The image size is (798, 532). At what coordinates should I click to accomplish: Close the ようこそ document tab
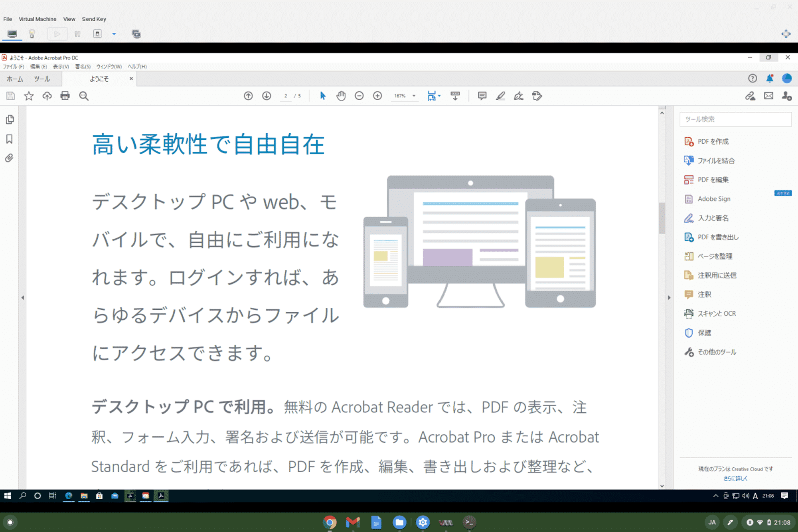click(131, 79)
